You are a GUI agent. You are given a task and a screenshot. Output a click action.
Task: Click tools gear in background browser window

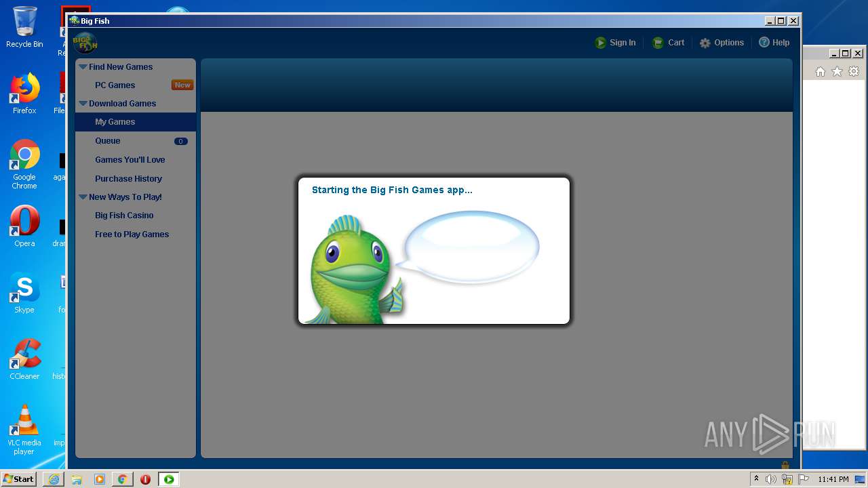[x=854, y=71]
